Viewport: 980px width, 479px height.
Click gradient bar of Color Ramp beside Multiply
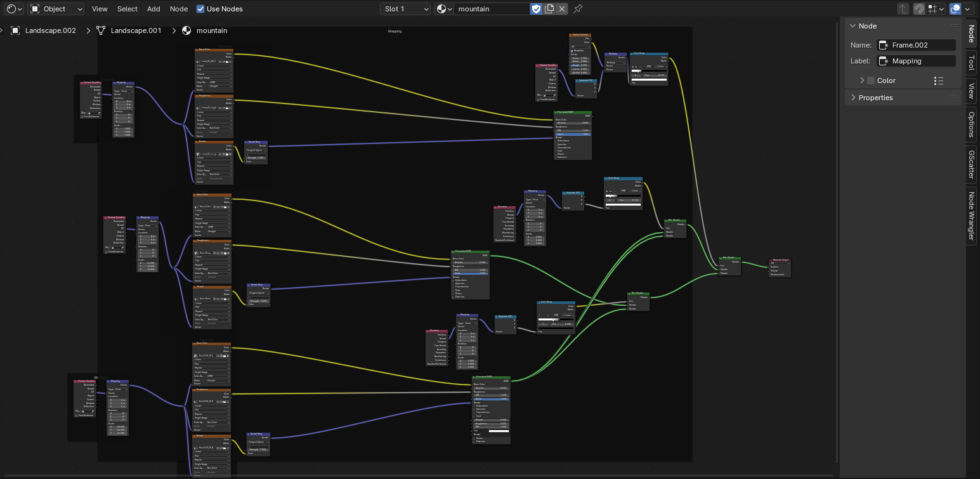click(648, 71)
